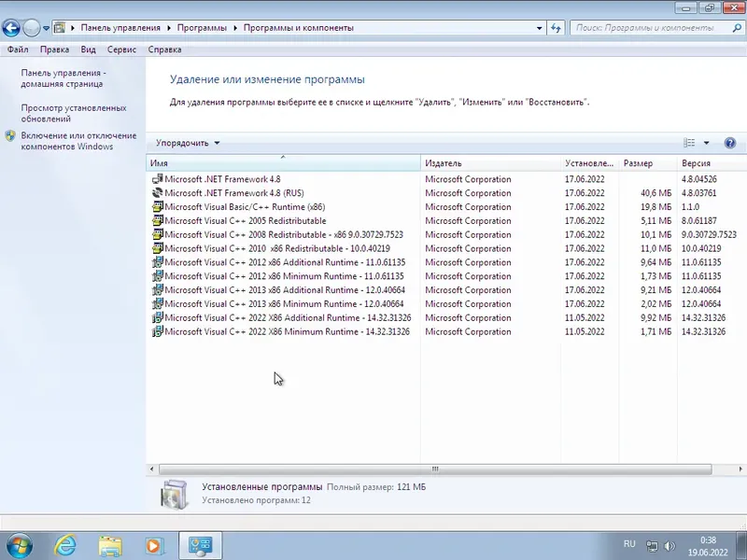The image size is (747, 560).
Task: Open help with the question mark icon
Action: click(729, 143)
